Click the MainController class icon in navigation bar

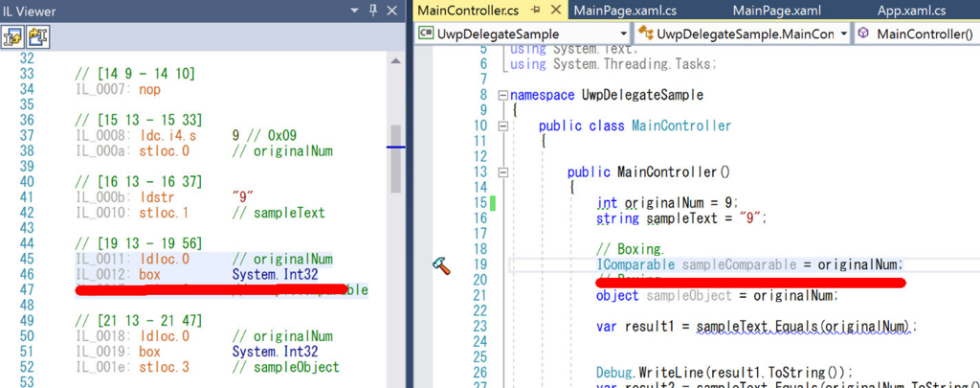click(645, 34)
